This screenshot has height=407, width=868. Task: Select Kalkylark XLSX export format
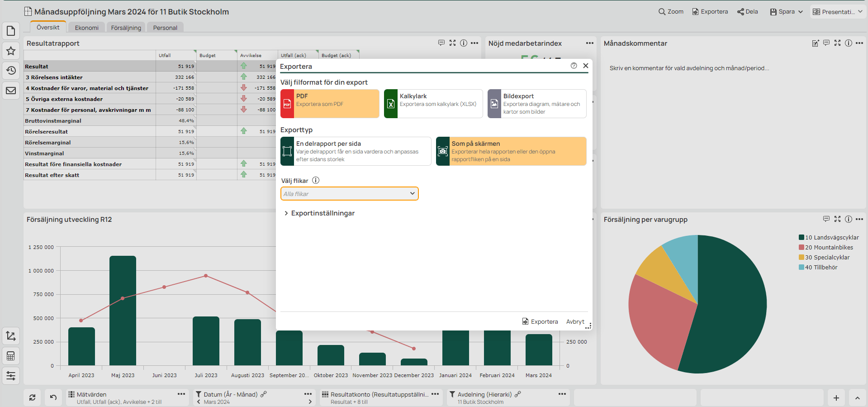(433, 104)
